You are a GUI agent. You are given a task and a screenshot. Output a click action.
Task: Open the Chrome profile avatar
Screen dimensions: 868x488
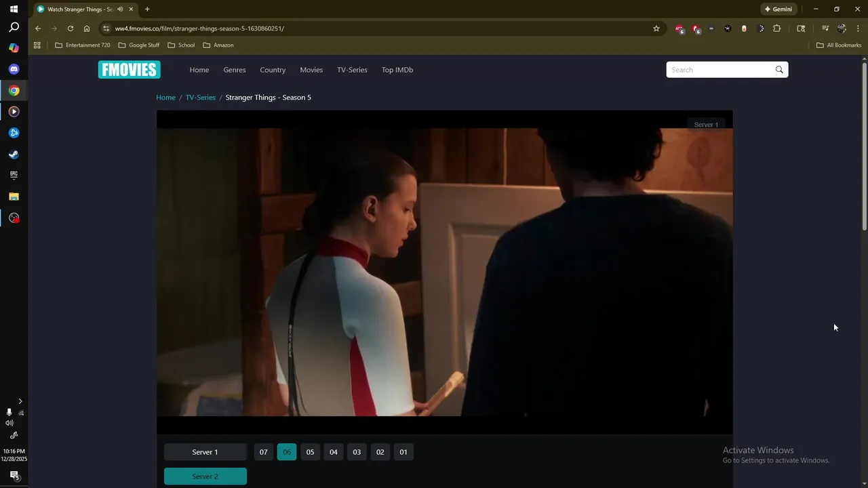pos(842,28)
